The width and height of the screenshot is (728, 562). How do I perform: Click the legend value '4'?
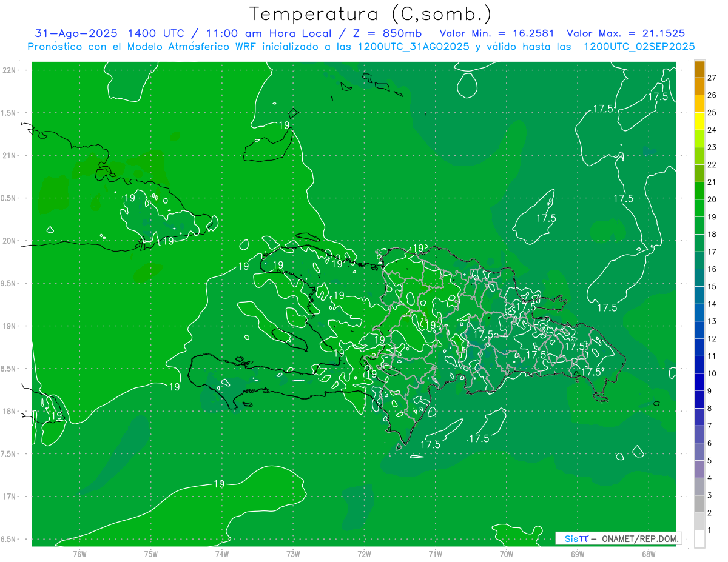coord(710,478)
